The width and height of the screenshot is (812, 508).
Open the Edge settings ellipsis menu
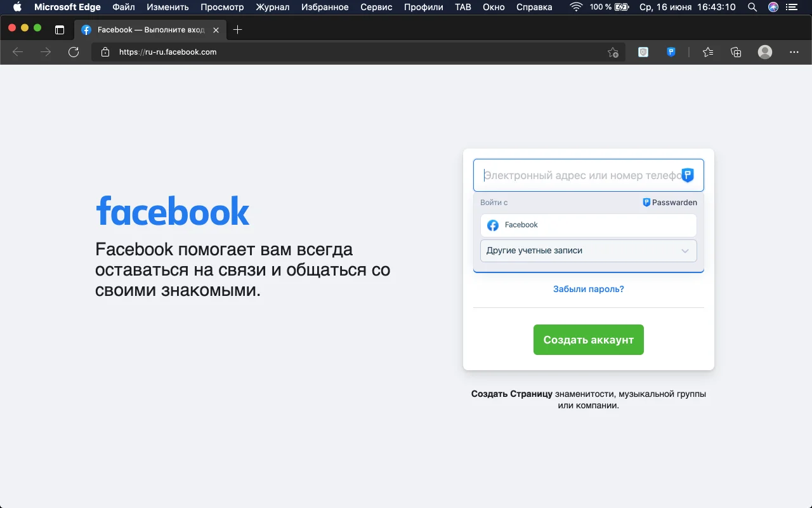794,52
